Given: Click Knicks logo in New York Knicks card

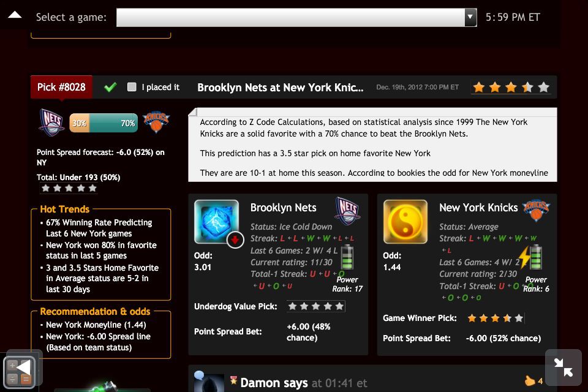Looking at the screenshot, I should coord(537,210).
